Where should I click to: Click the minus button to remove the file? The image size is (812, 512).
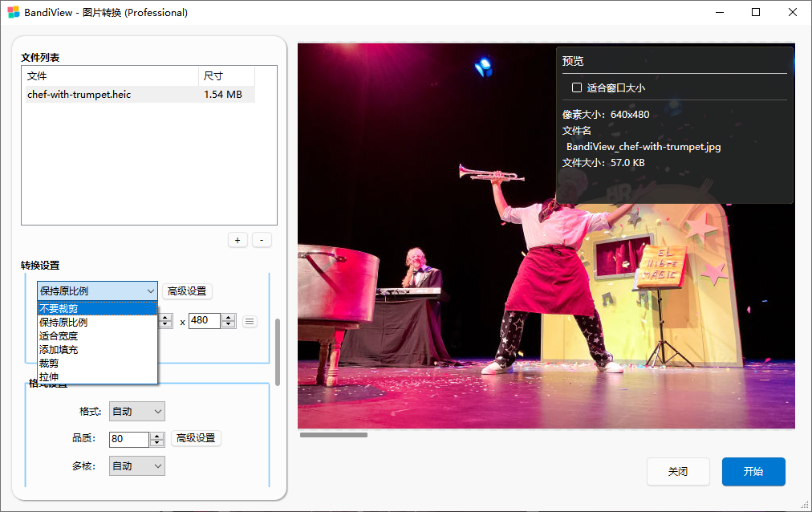pyautogui.click(x=262, y=240)
